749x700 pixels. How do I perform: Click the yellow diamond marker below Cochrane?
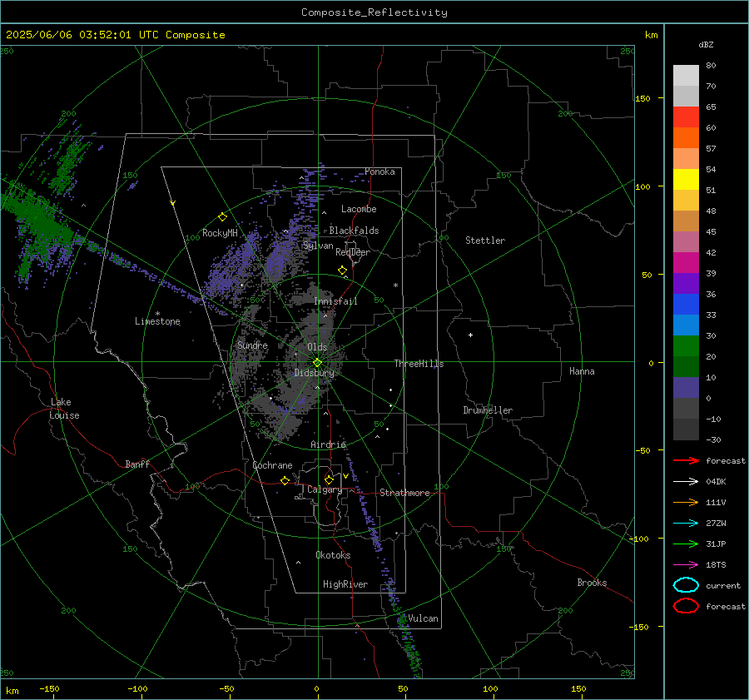tap(285, 480)
